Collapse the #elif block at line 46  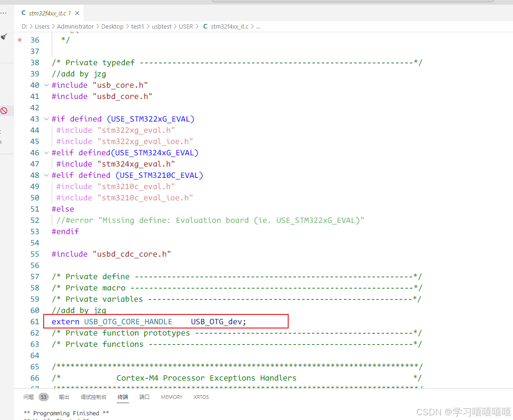[46, 153]
